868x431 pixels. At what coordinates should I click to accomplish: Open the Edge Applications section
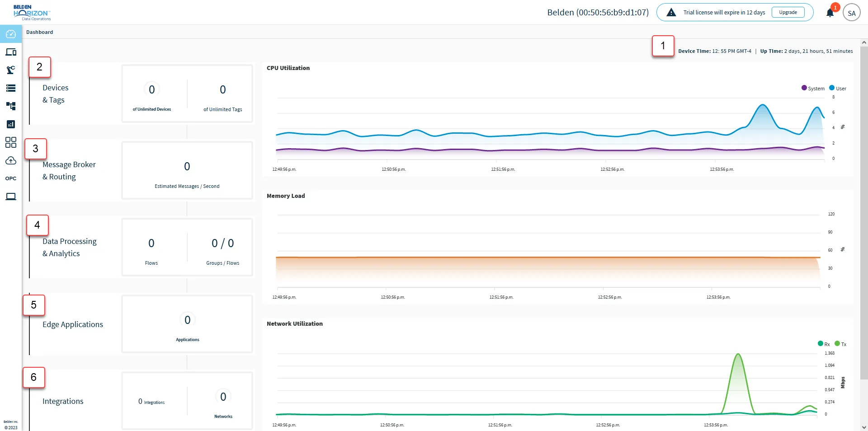point(73,324)
